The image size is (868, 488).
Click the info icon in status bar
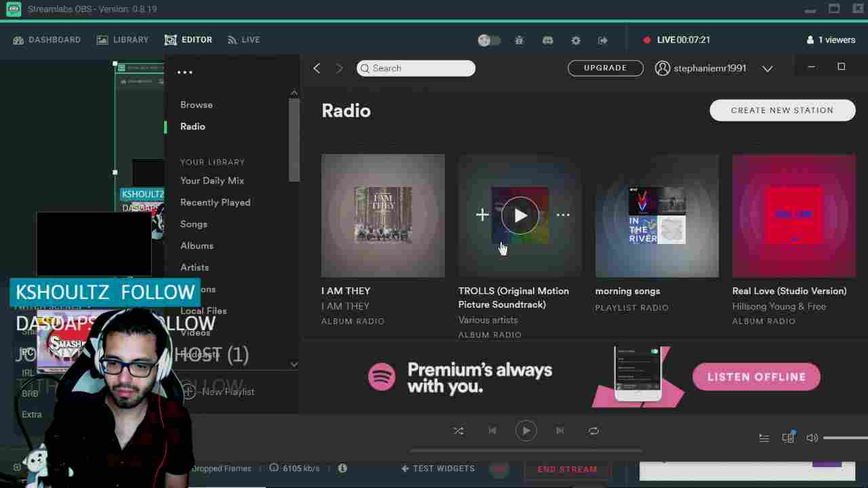pos(342,468)
